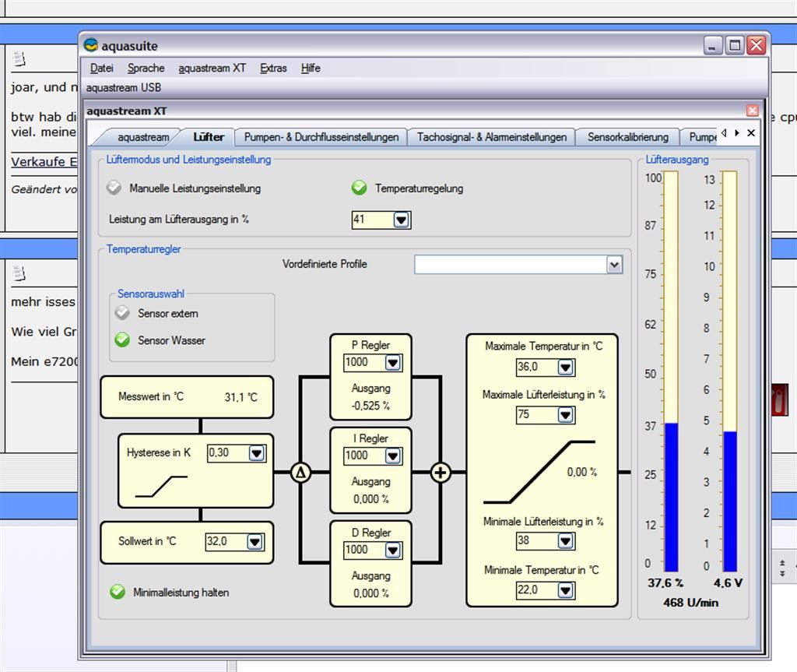Click the Minimale Temperatur field showing 22,0

537,590
